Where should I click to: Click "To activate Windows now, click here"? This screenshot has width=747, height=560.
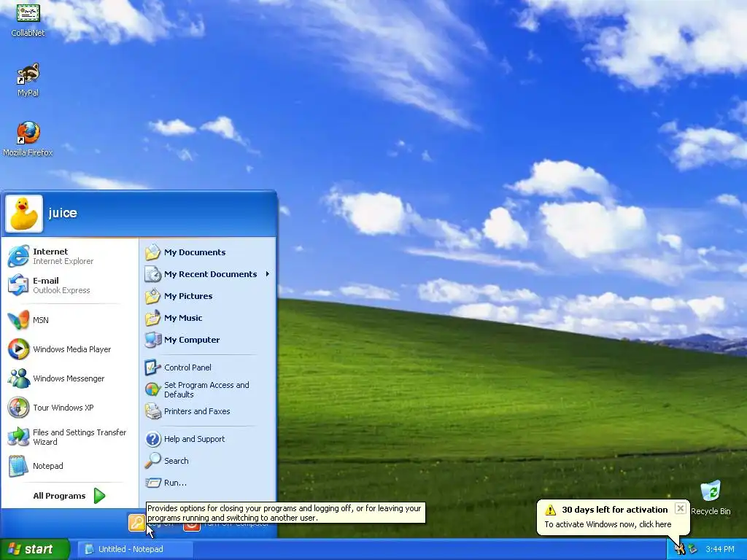(x=608, y=524)
